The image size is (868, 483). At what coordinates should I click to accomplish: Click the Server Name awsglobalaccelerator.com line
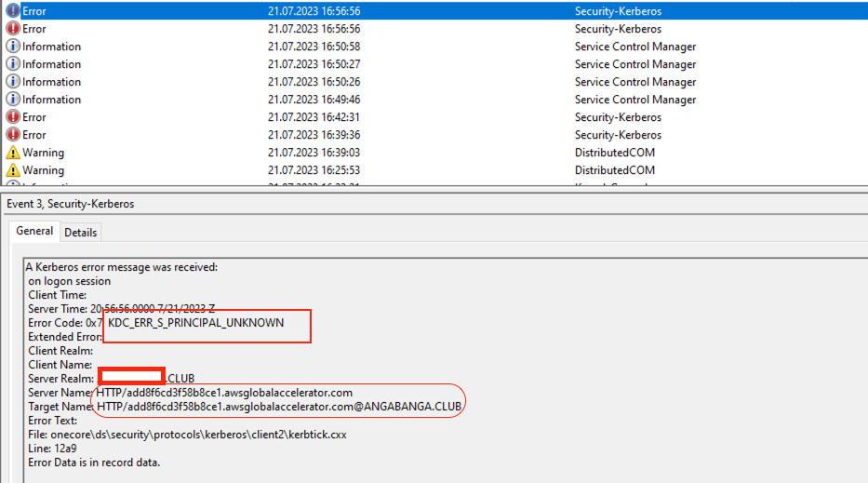point(224,393)
